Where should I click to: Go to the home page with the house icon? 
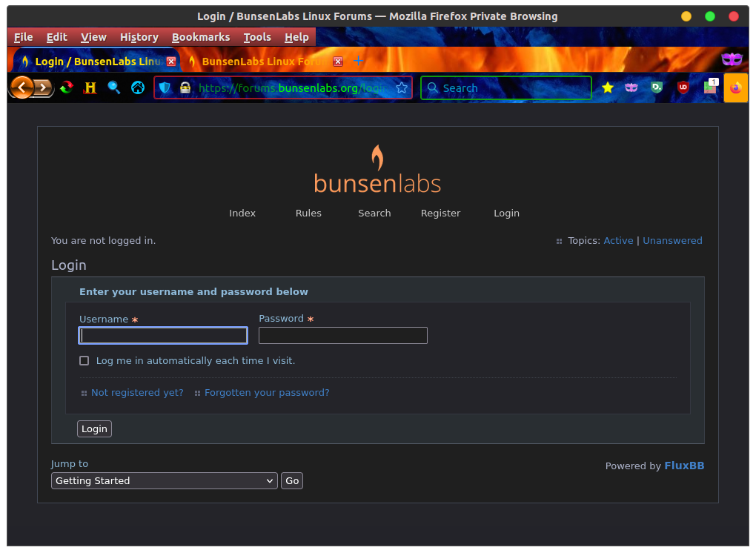point(138,87)
